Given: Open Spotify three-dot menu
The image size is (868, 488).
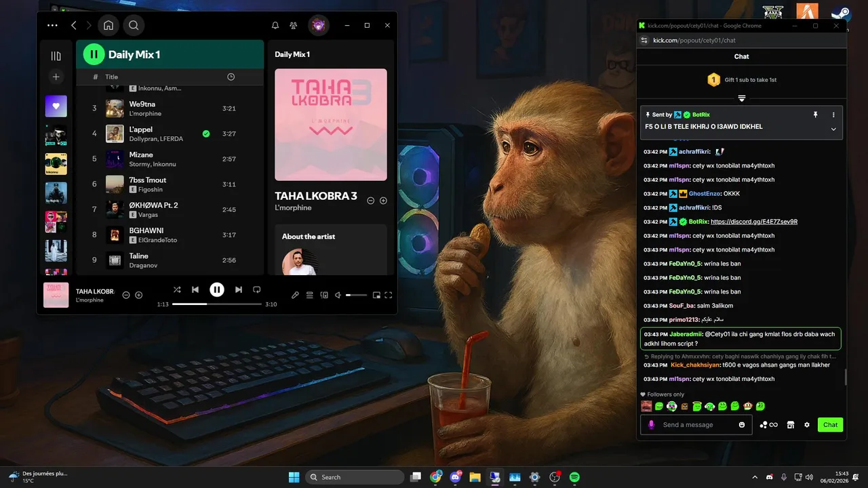Looking at the screenshot, I should coord(52,25).
